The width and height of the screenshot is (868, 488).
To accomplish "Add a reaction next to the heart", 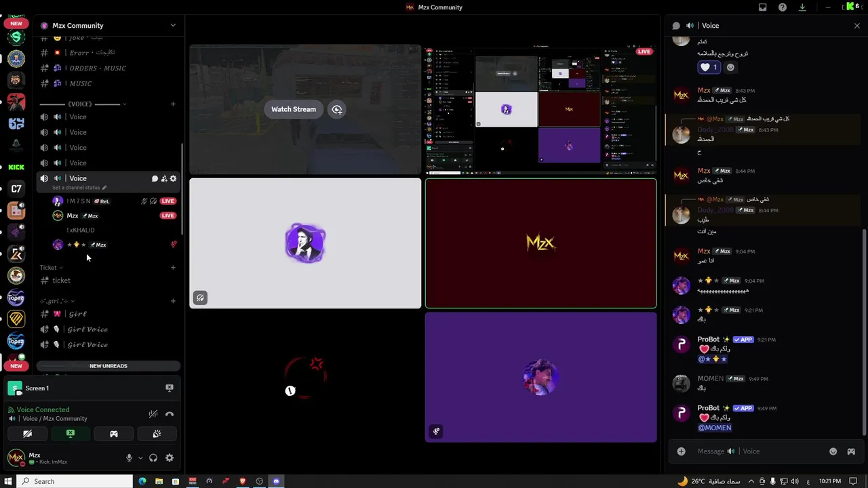I will pos(730,67).
